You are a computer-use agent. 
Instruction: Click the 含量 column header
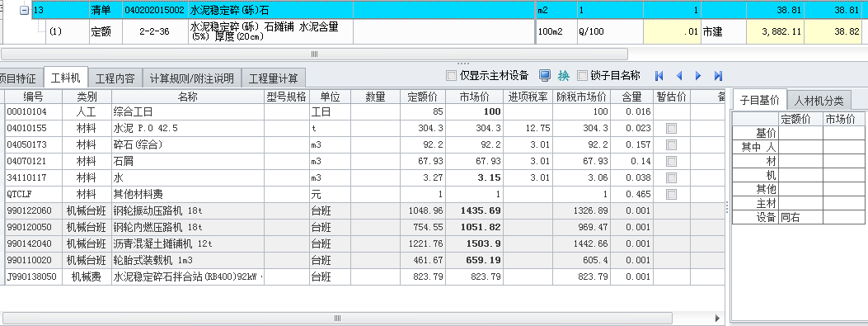(x=631, y=97)
